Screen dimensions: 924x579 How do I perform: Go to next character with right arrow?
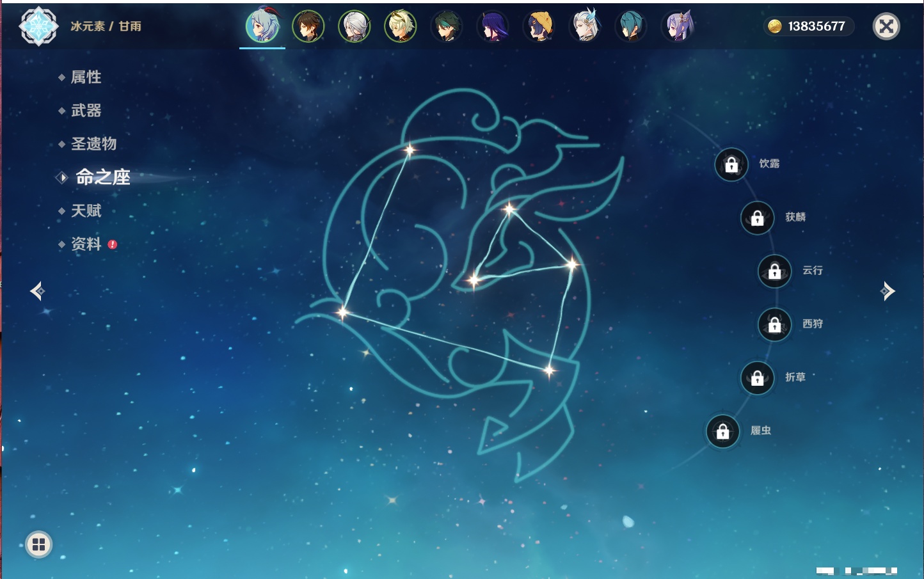point(888,291)
